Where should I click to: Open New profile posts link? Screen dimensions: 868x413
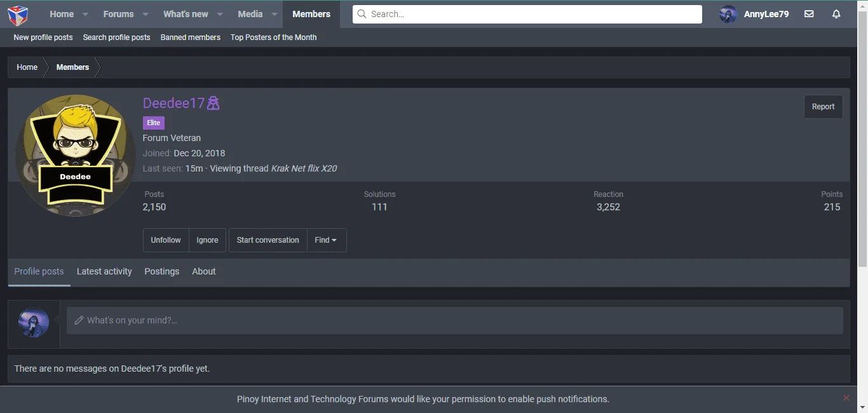[43, 37]
